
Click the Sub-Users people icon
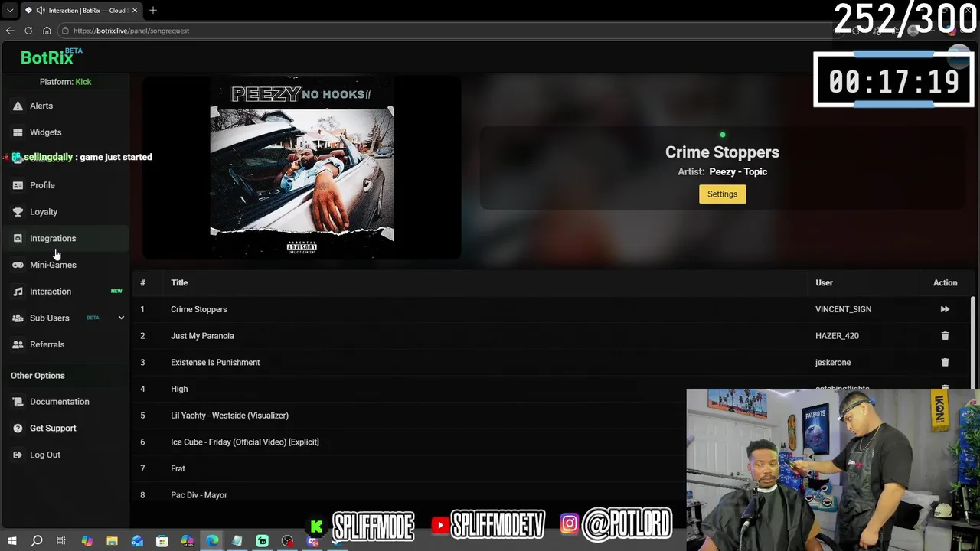pyautogui.click(x=18, y=318)
